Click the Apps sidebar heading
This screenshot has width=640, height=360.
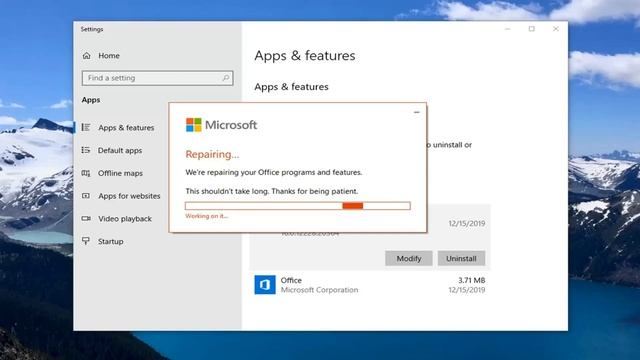91,100
